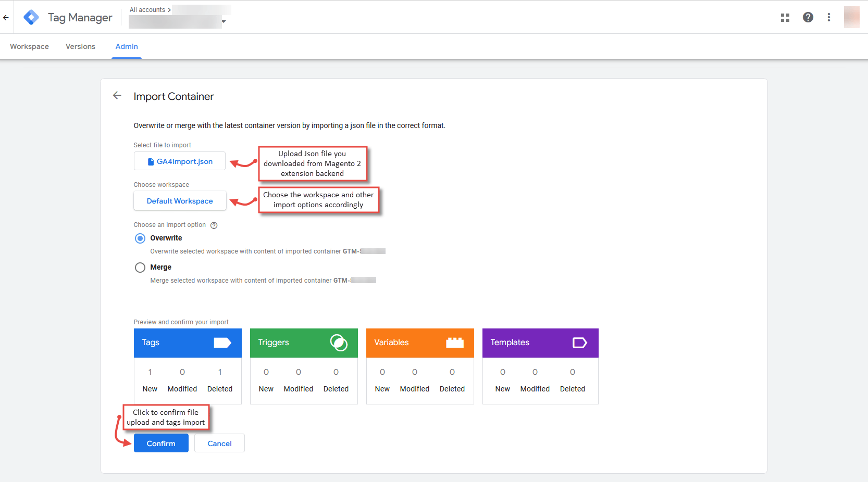Click the Merge description text
This screenshot has height=482, width=868.
point(263,281)
